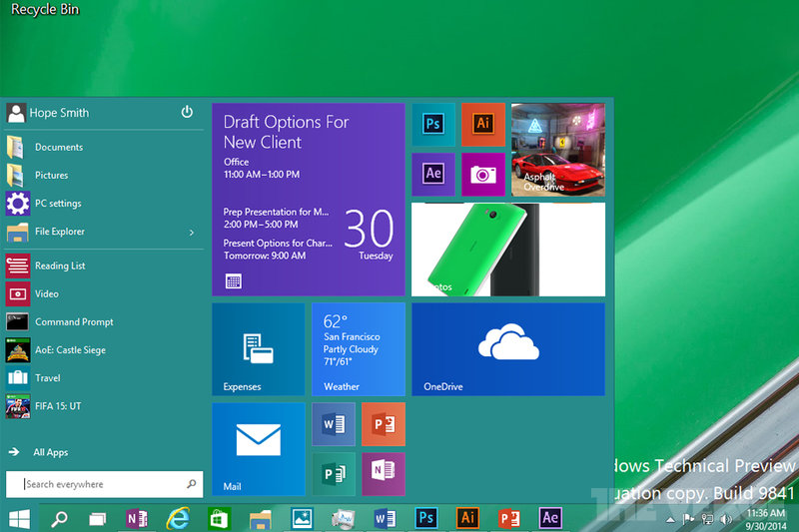Open Action Center flag icon
The image size is (799, 532).
(x=688, y=519)
